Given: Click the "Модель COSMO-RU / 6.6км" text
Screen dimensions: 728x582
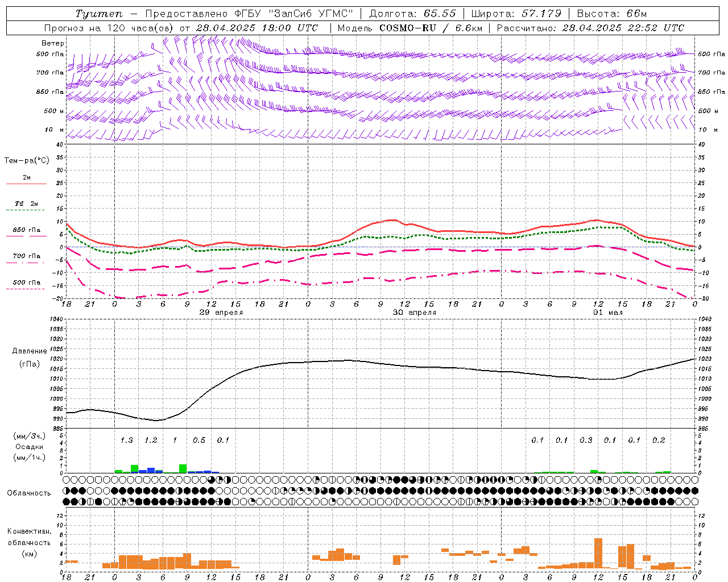Looking at the screenshot, I should (x=409, y=28).
